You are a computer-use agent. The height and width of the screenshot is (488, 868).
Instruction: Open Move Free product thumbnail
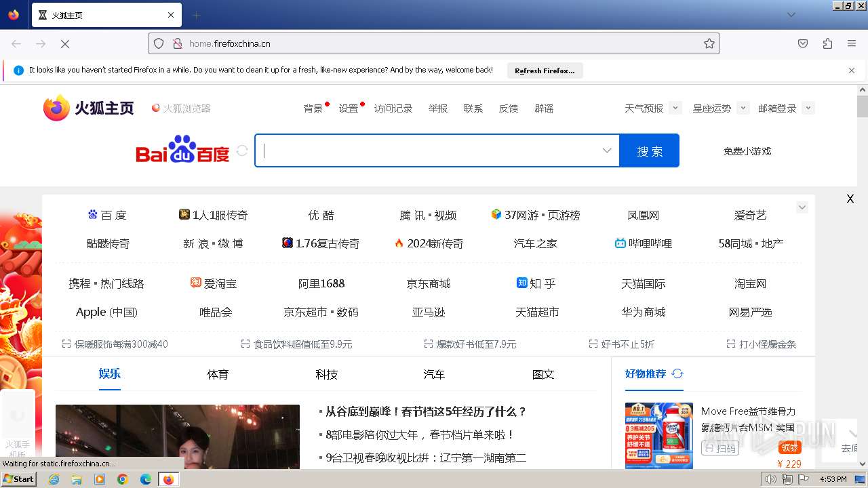click(659, 435)
